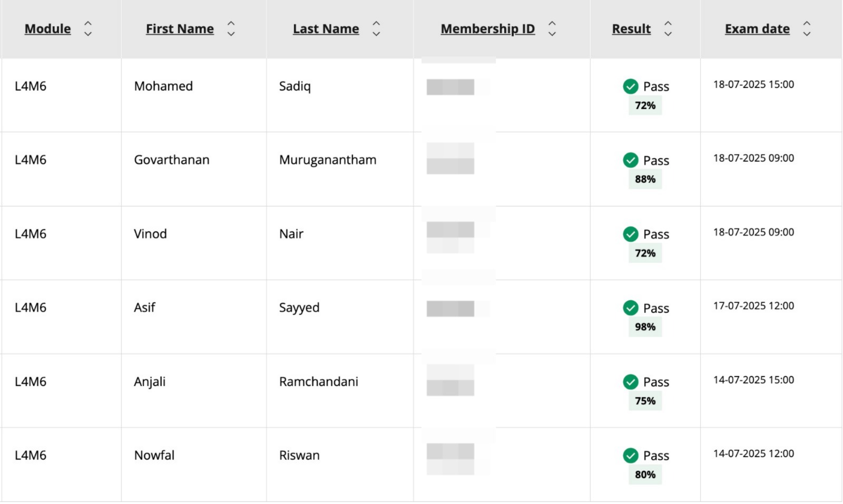Click the green Pass checkmark for Mohamed Sadiq

point(630,86)
